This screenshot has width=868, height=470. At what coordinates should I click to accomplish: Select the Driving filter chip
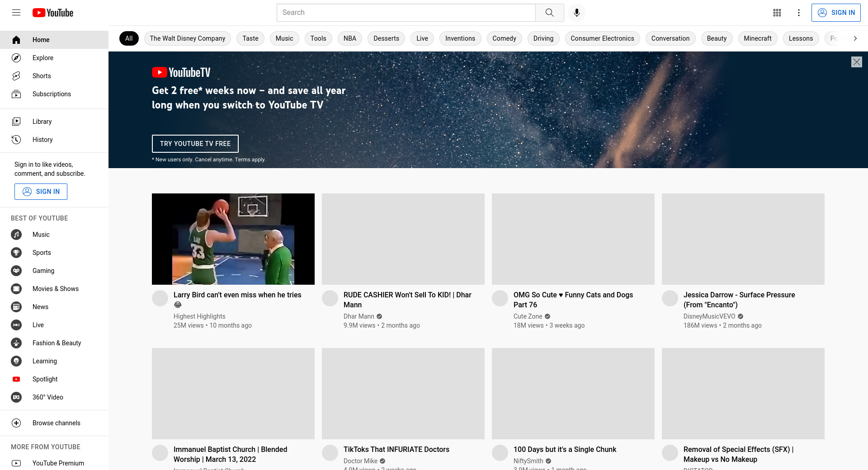click(x=543, y=38)
